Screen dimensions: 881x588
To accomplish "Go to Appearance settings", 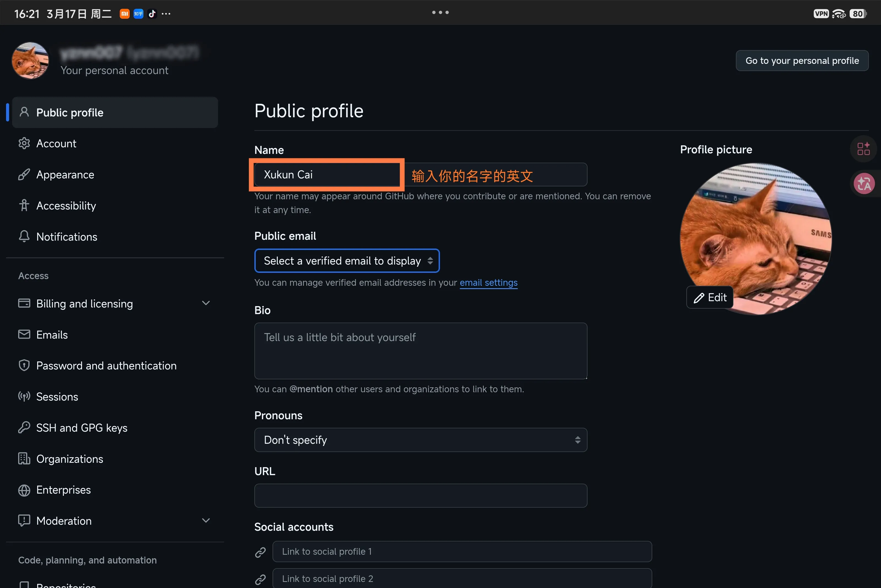I will (x=65, y=174).
